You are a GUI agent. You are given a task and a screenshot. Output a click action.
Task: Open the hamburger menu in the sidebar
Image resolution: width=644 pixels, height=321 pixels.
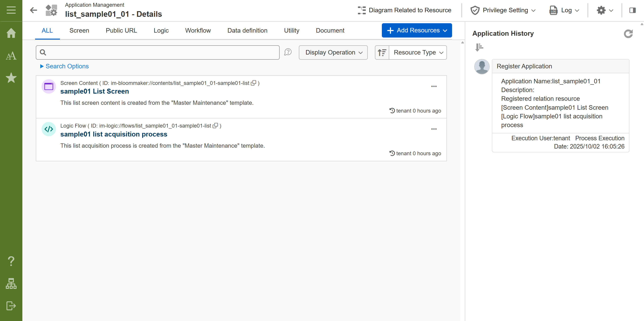11,10
